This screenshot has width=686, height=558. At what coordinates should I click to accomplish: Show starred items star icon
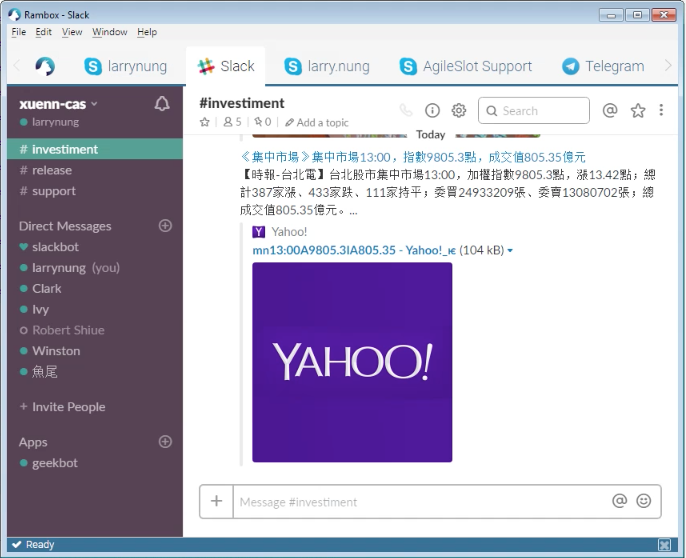tap(638, 110)
